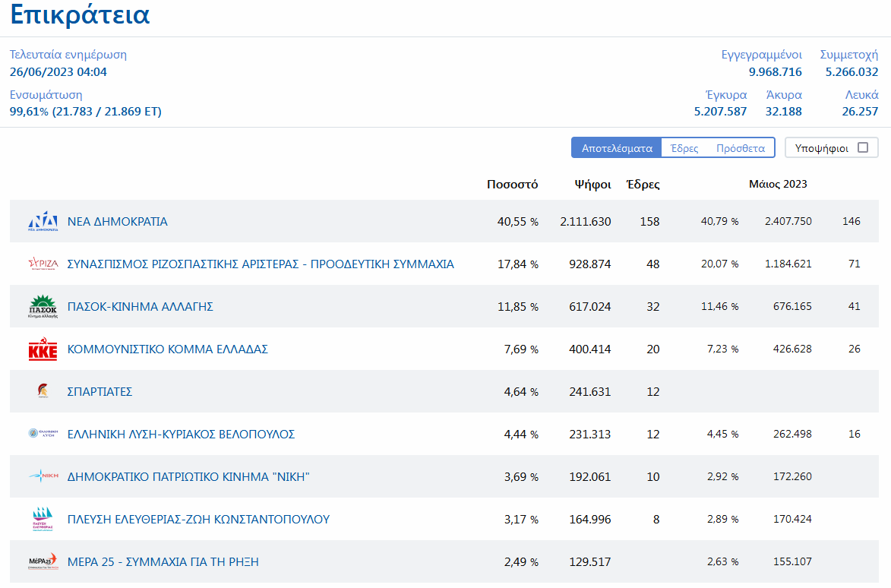Click the MeRA25 party logo
891x588 pixels.
[43, 561]
